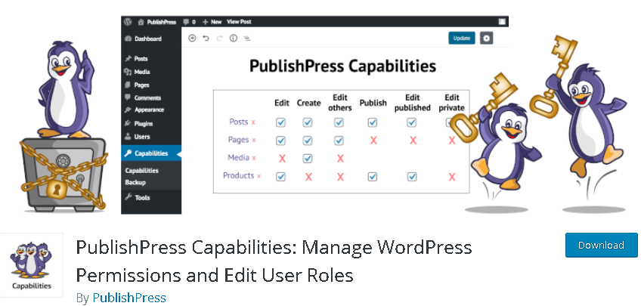Toggle the Posts Create checkbox

[x=308, y=122]
